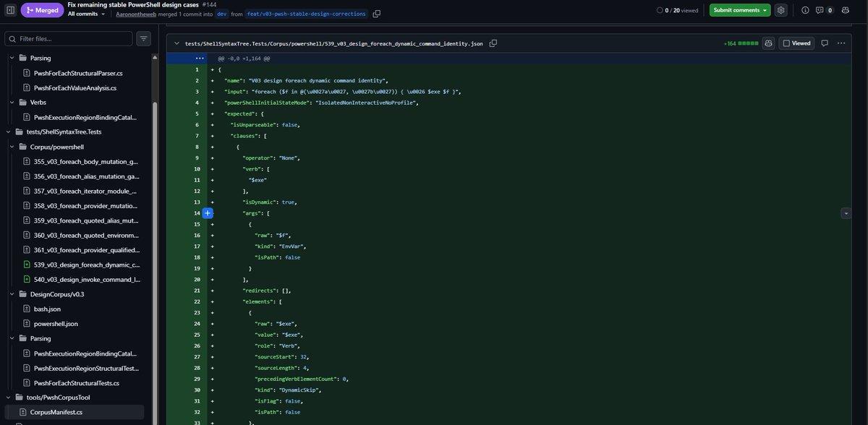Click the Filter files search box
The image size is (868, 425).
(x=69, y=38)
